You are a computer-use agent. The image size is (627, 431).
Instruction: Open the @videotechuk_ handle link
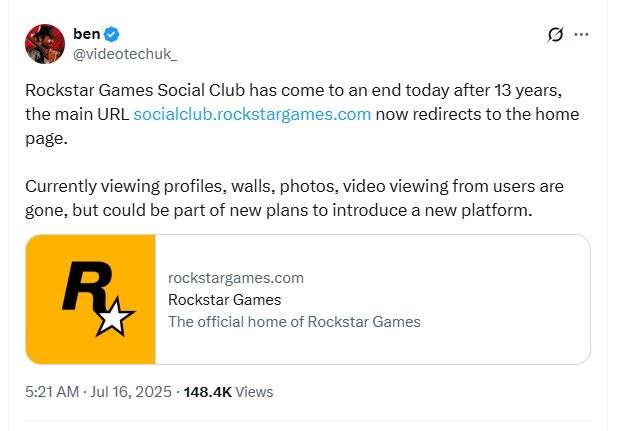click(125, 54)
